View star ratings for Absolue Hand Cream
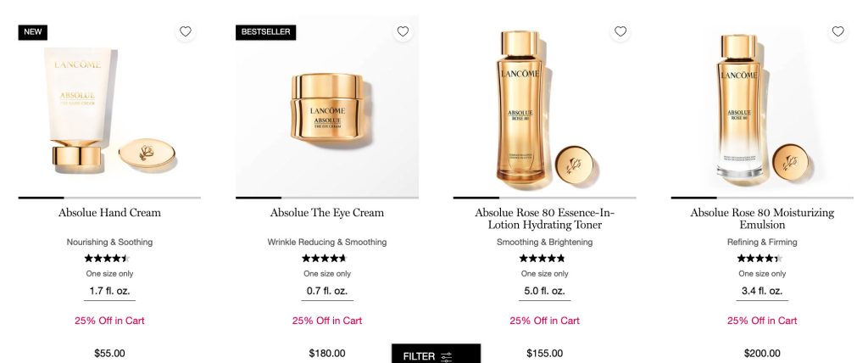 click(108, 259)
